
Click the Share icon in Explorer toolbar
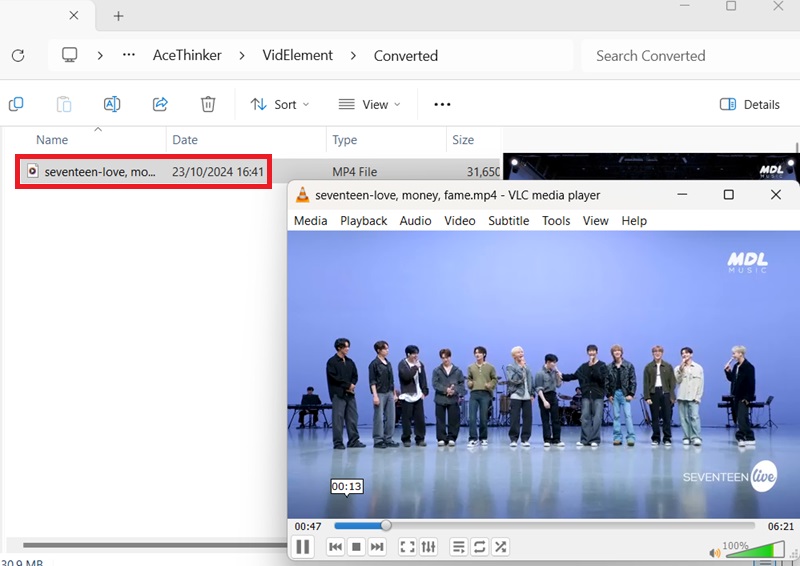160,104
